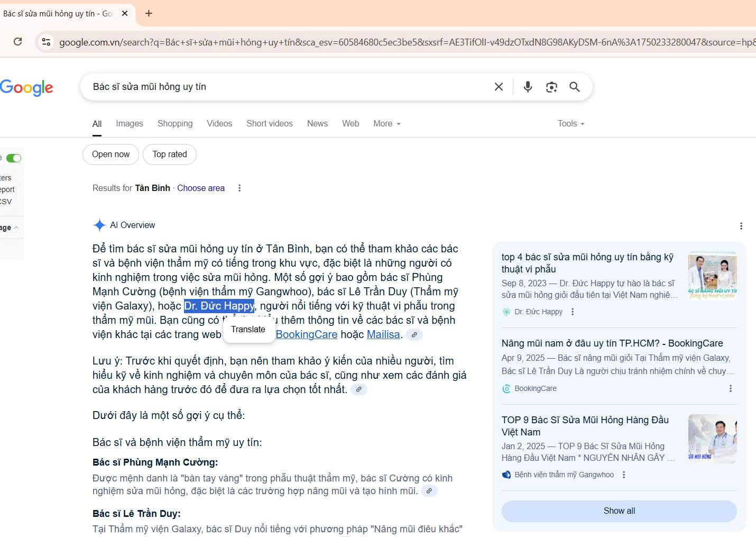Filter results by Open now
The height and width of the screenshot is (537, 756).
110,154
